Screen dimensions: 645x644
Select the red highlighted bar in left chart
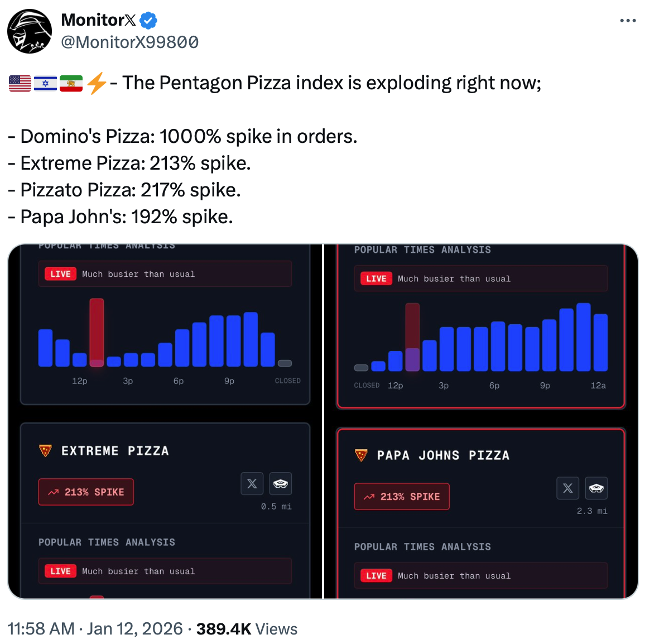click(97, 332)
